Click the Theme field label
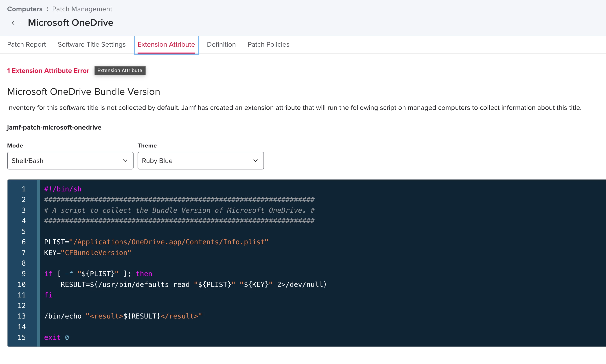The image size is (606, 364). (147, 145)
